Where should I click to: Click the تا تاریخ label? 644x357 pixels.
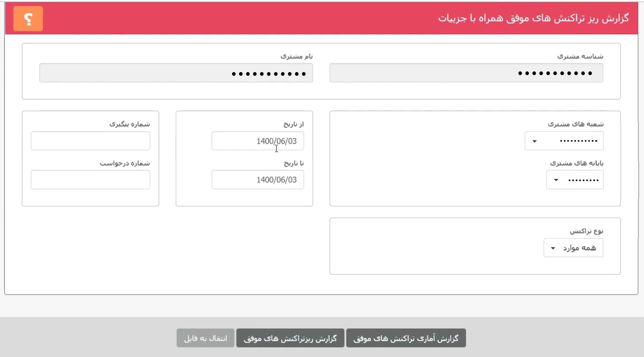point(294,163)
